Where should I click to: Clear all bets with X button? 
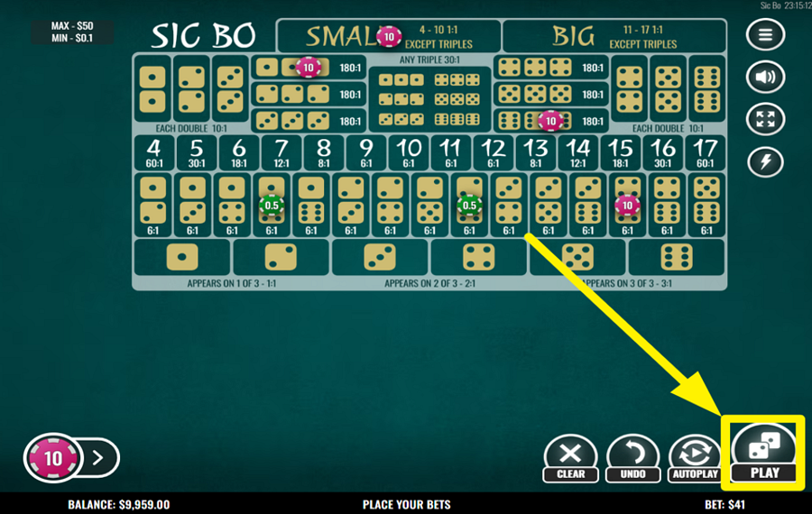click(570, 459)
